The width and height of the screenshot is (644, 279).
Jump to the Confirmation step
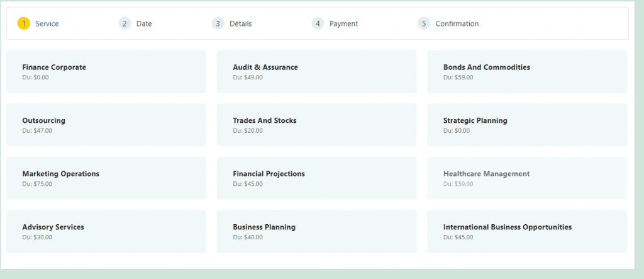pos(457,24)
